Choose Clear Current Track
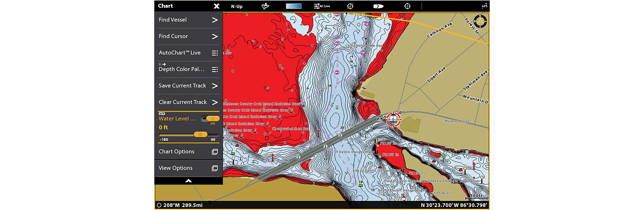The image size is (644, 210). point(189,102)
